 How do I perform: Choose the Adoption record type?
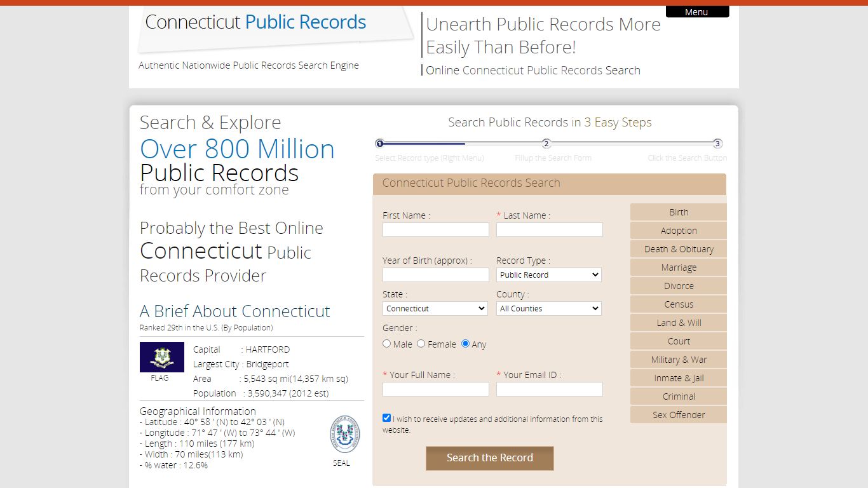click(679, 231)
